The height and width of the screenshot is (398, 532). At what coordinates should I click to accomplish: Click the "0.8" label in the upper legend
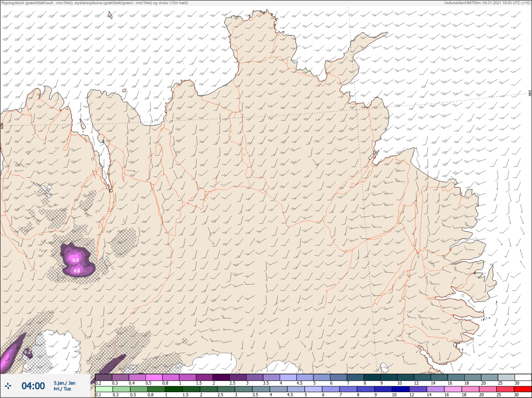[165, 383]
